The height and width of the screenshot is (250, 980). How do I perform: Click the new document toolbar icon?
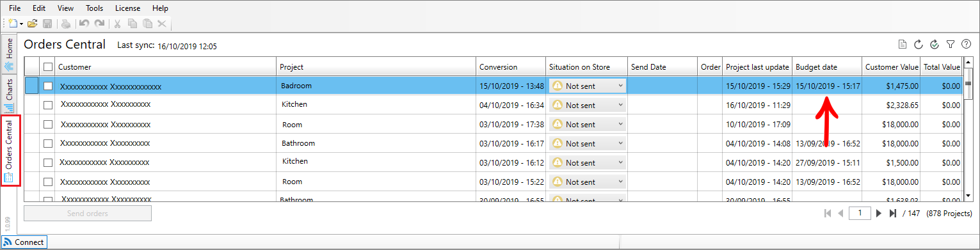pyautogui.click(x=13, y=24)
